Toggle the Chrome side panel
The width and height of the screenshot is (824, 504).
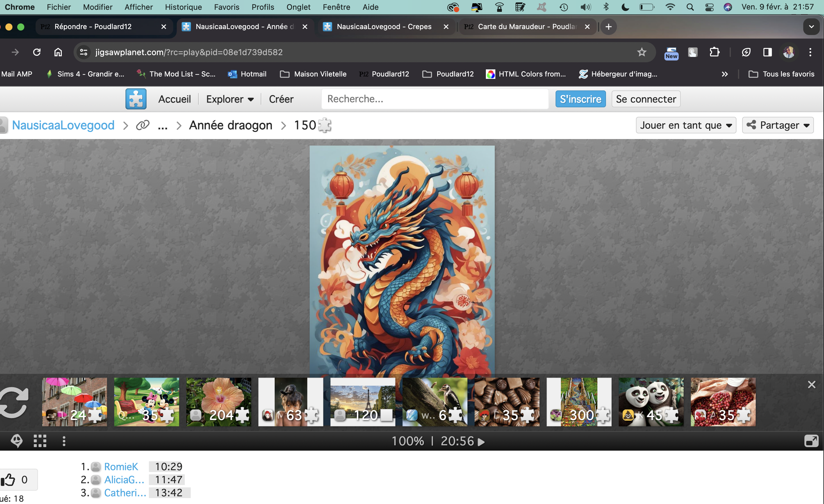click(767, 52)
